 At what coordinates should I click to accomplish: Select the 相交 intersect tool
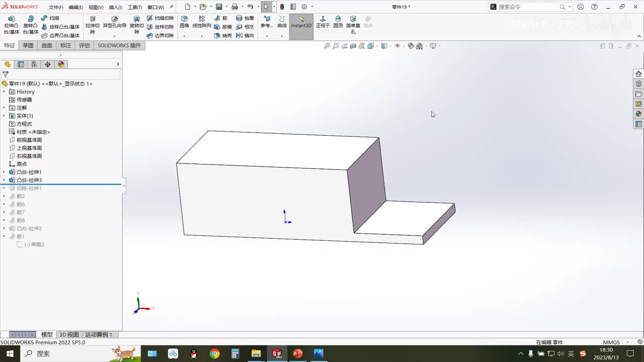tap(245, 27)
